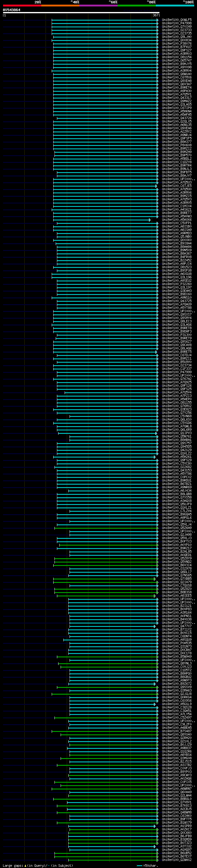Click label UniRef100_C6TIP9
The height and width of the screenshot is (868, 197).
pyautogui.click(x=177, y=108)
